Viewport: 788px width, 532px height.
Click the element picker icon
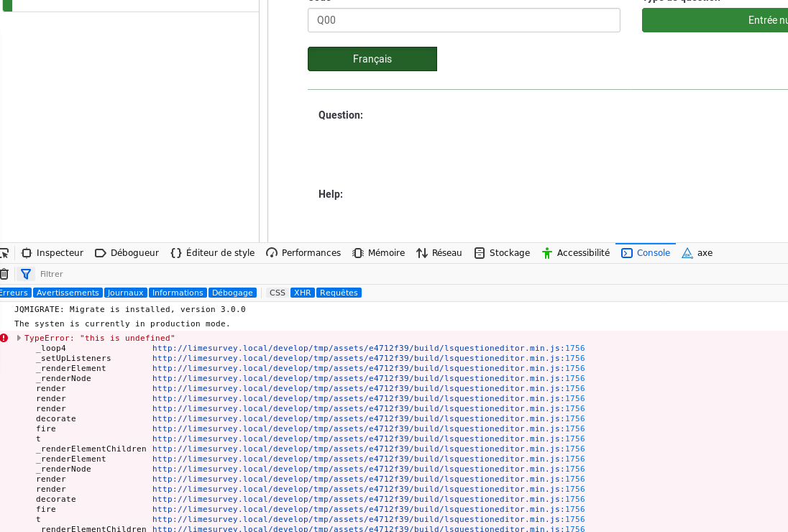point(4,253)
